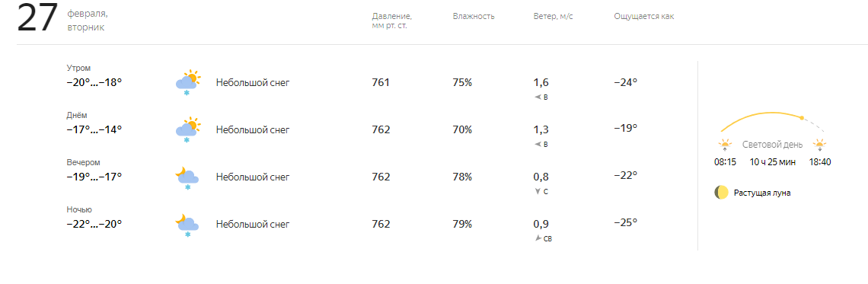
Task: Click the sunset icon above 18:40
Action: tap(819, 145)
